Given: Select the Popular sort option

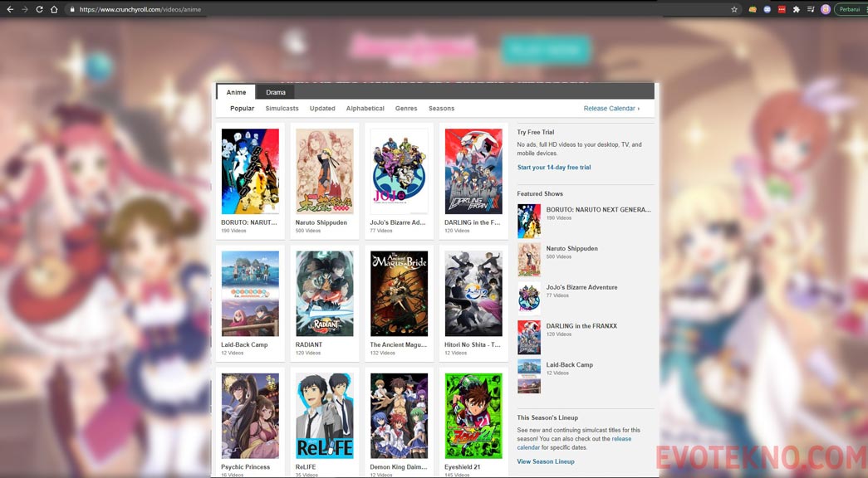Looking at the screenshot, I should (x=243, y=109).
